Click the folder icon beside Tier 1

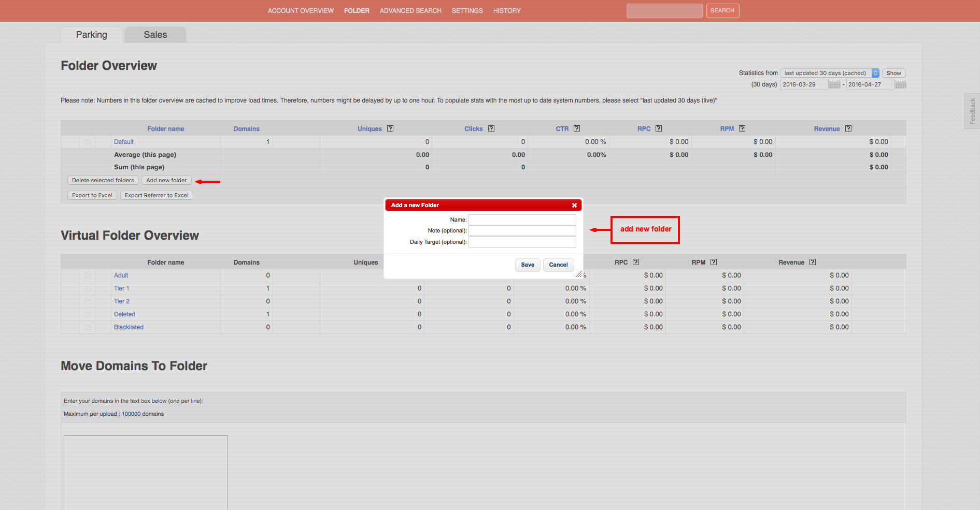[x=88, y=288]
